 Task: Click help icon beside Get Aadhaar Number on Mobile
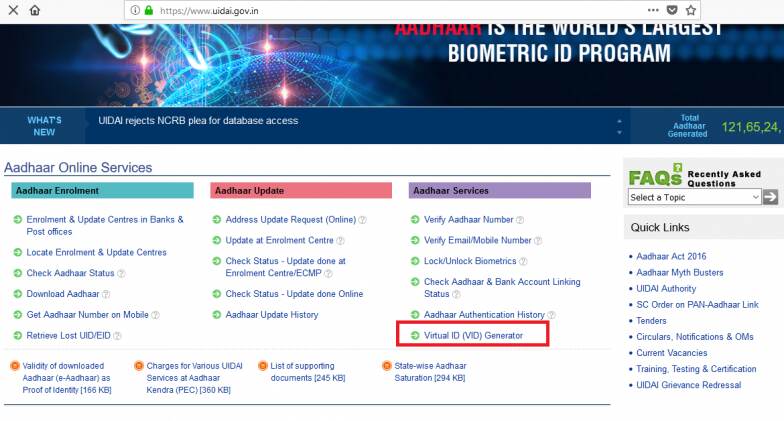[x=155, y=315]
